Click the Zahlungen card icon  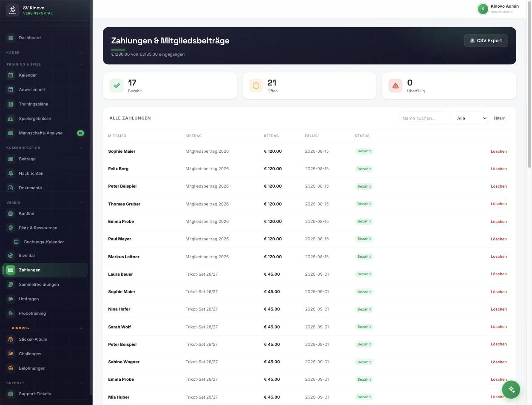tap(11, 270)
